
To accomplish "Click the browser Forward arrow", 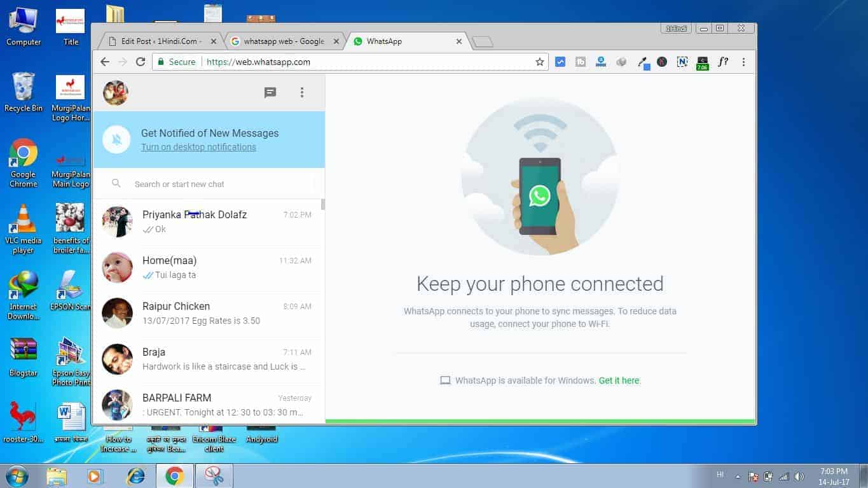I will 123,62.
